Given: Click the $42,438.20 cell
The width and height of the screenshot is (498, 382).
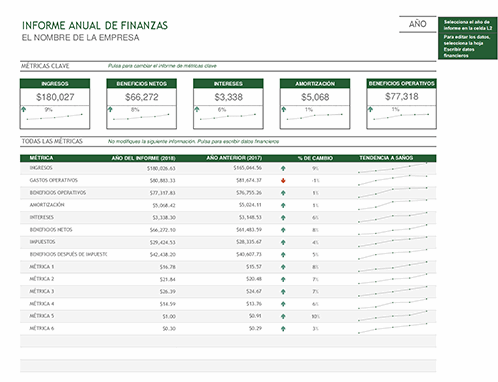Looking at the screenshot, I should (162, 255).
